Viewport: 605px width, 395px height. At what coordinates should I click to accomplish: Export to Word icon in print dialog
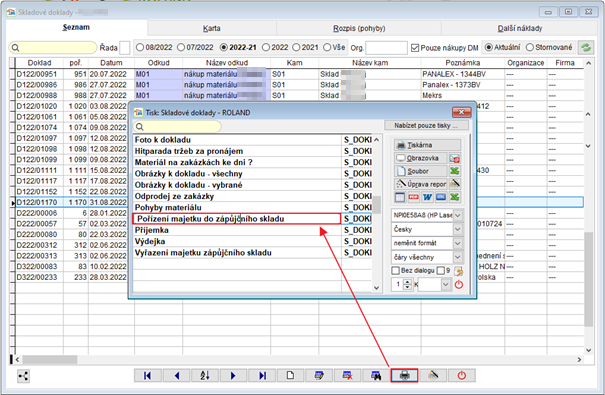point(427,197)
